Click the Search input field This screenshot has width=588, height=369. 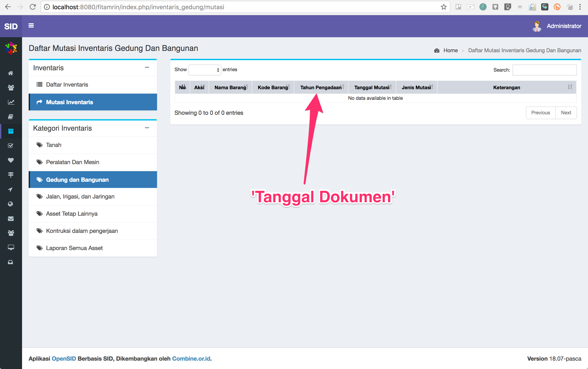pos(545,70)
